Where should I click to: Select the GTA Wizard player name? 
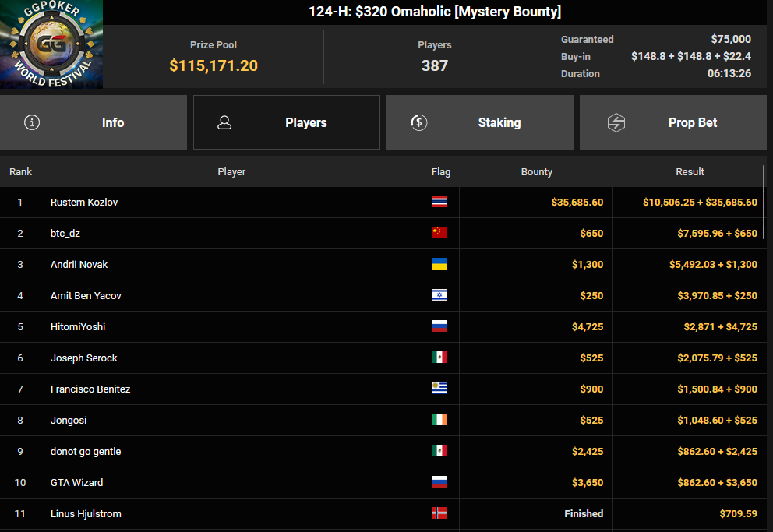(76, 482)
